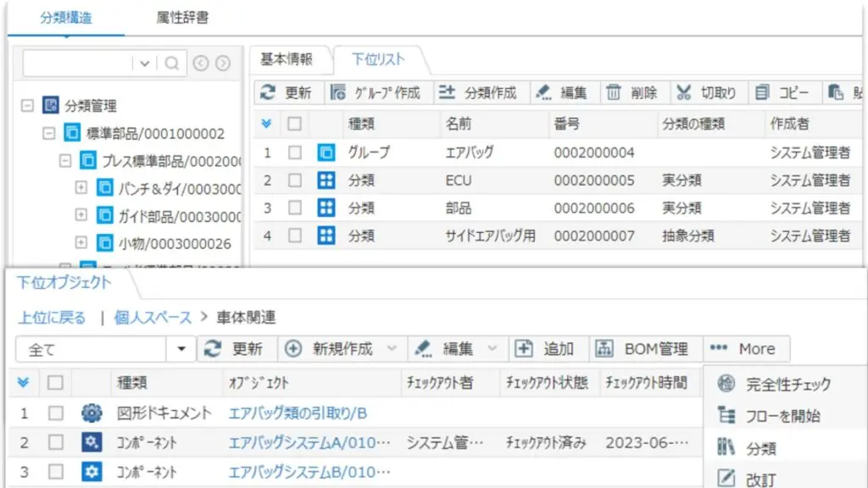Open the More ellipsis menu
This screenshot has height=488, width=868.
tap(746, 349)
